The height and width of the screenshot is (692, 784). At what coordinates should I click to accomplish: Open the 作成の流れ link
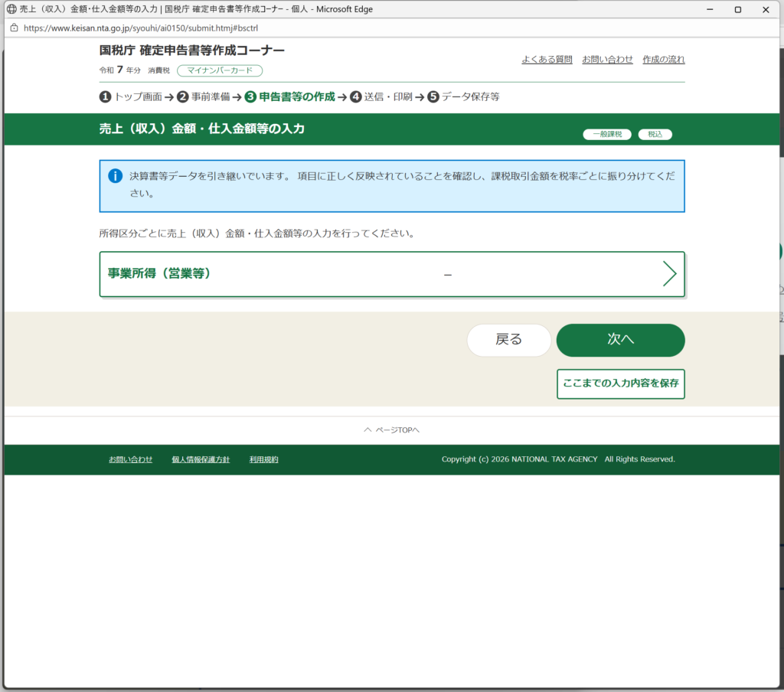663,59
